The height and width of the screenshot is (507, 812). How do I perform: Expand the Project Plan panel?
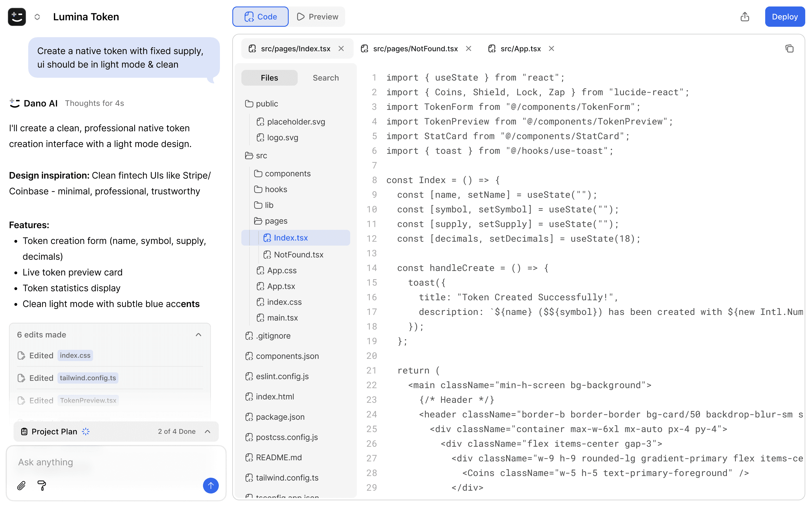207,432
